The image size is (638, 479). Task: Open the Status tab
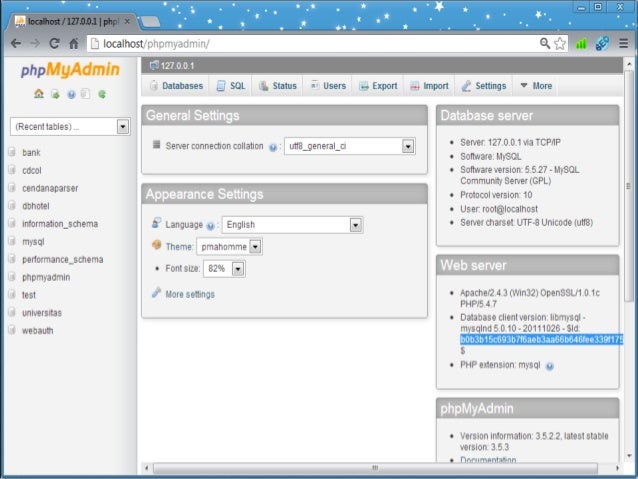pos(278,85)
